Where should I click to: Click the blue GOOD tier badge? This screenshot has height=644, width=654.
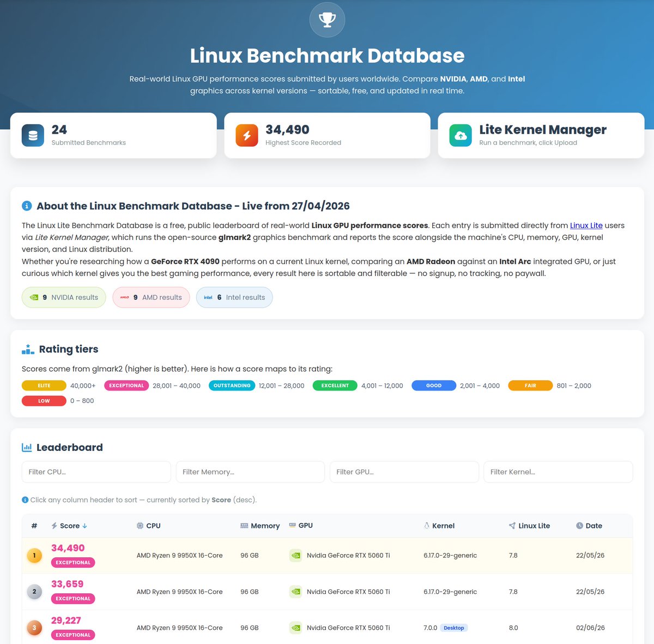coord(434,386)
